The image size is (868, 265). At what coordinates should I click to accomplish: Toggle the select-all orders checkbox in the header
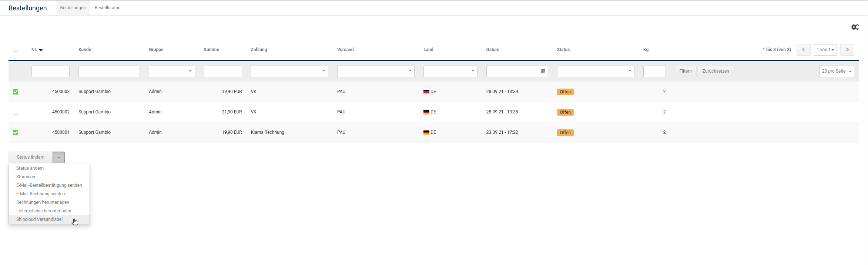pyautogui.click(x=16, y=49)
